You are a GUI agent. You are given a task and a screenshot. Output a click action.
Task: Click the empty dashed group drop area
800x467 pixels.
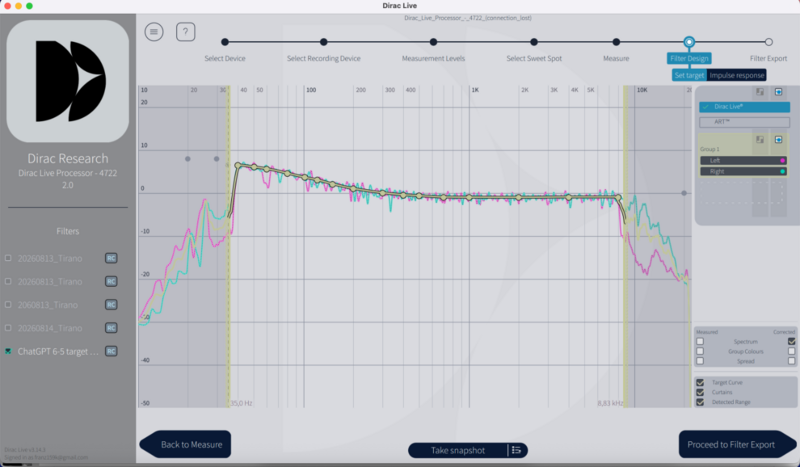click(x=742, y=192)
